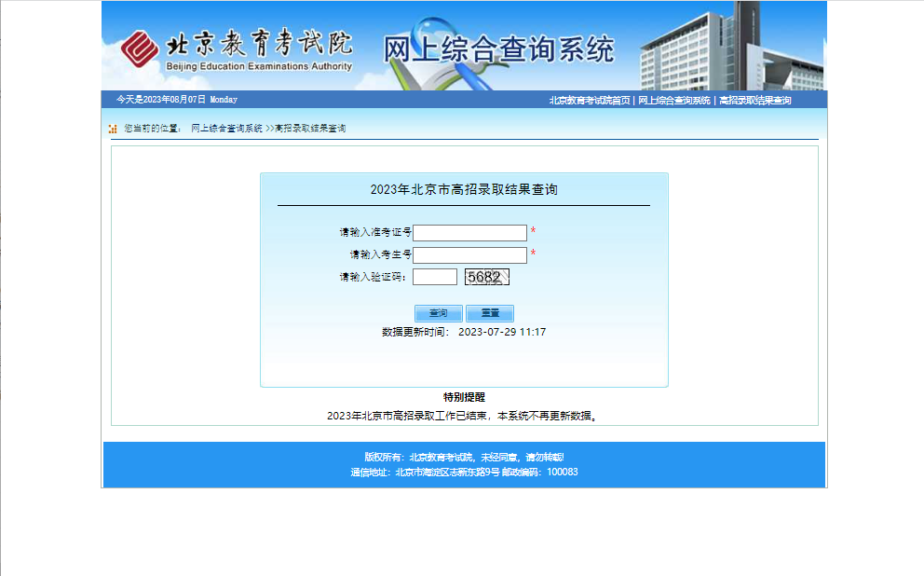Click the 2023年北京市高招录取结果查询 form heading
924x576 pixels.
pyautogui.click(x=464, y=189)
